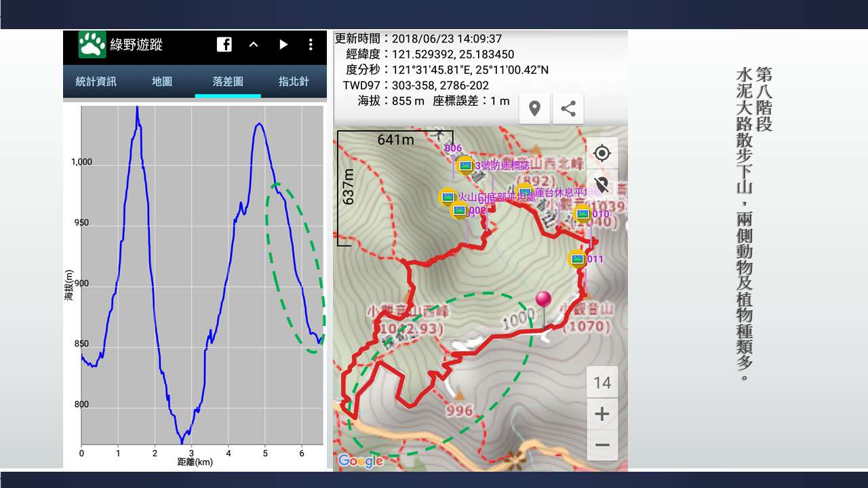Open the photo marker labeled 002
This screenshot has width=868, height=488.
point(459,210)
